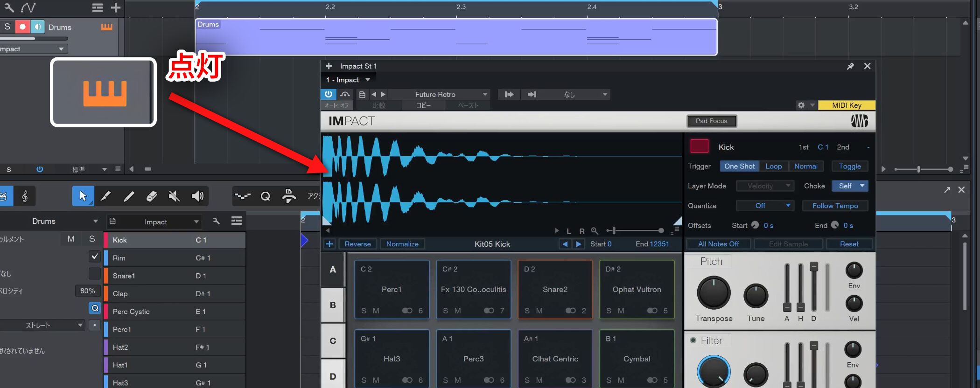980x388 pixels.
Task: Enable record arm on Drums track
Action: [22, 27]
